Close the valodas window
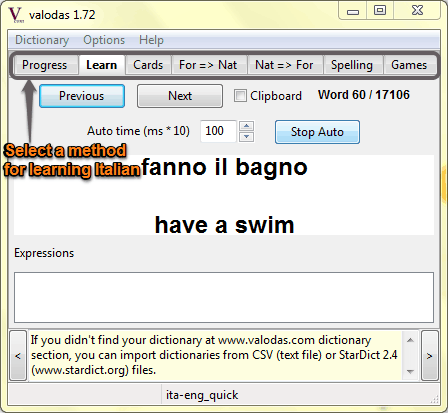Viewport: 448px width, 413px height. coord(417,11)
